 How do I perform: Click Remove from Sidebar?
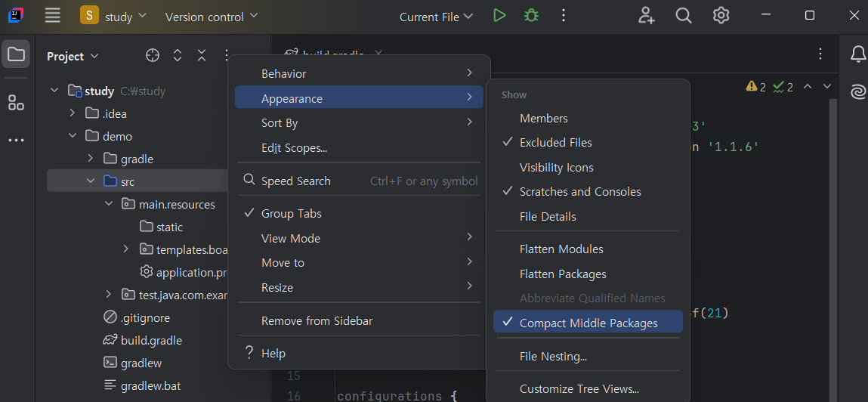click(x=317, y=321)
